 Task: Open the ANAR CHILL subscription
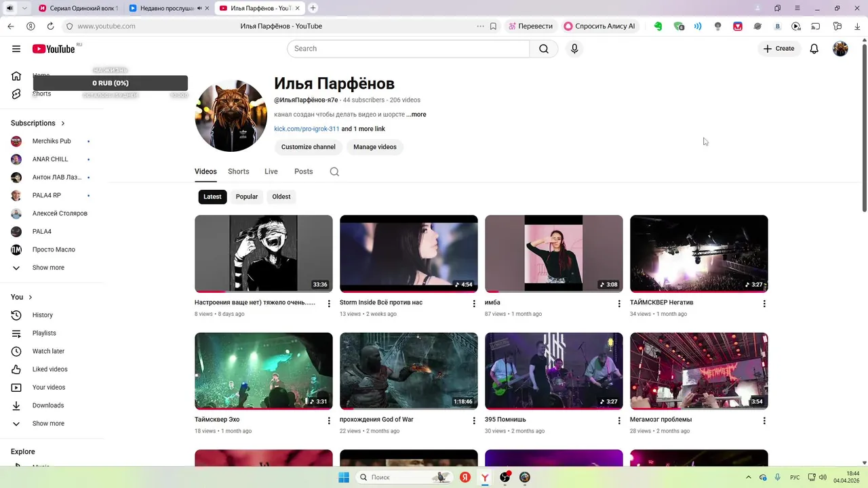52,159
